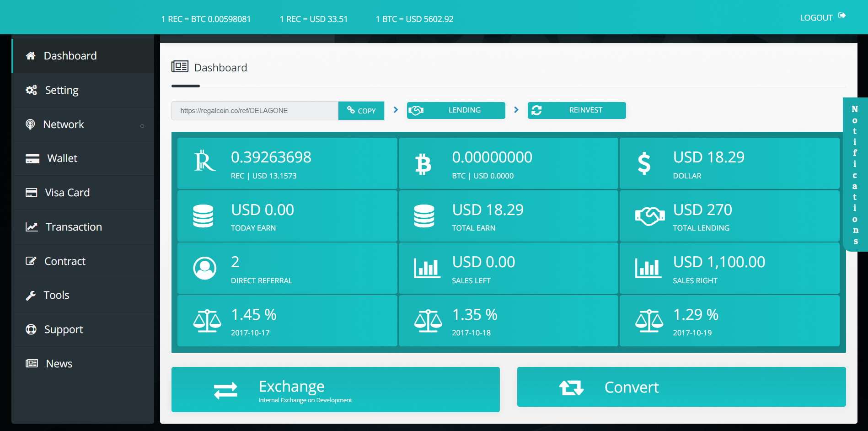868x431 pixels.
Task: Open the Setting menu item
Action: tap(83, 90)
